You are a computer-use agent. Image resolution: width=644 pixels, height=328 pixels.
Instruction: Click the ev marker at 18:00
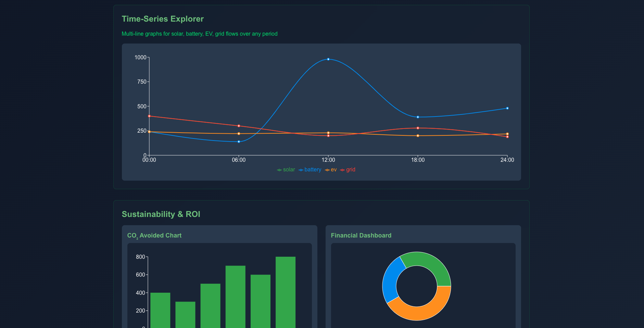[x=418, y=136]
